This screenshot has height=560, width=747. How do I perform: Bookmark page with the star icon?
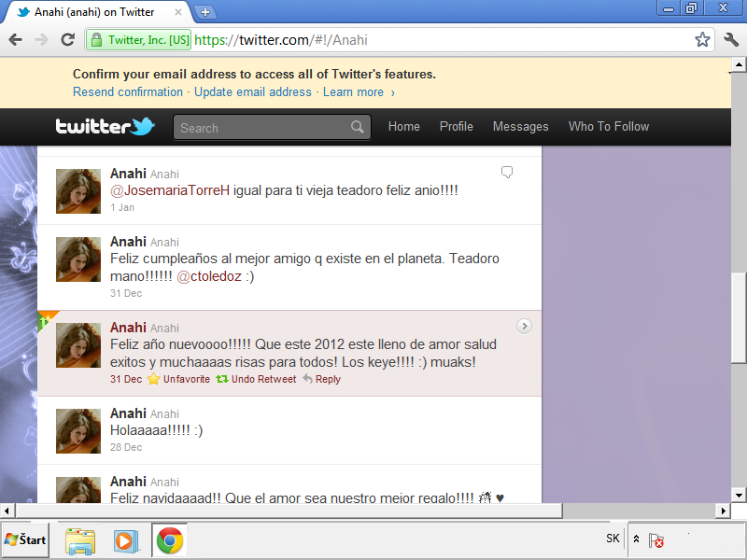702,40
